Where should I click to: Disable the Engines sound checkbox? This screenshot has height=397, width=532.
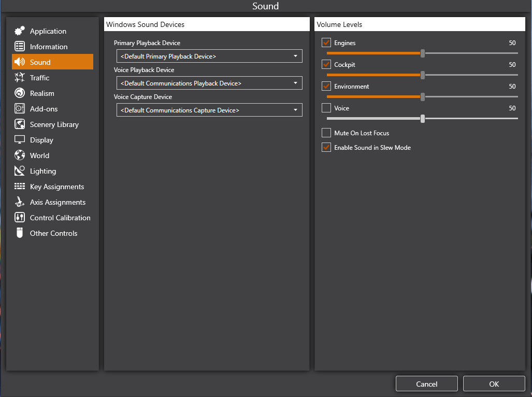pos(326,43)
